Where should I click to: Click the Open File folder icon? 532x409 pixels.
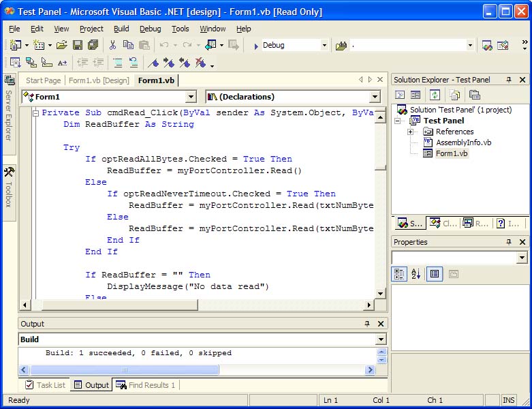click(x=61, y=45)
